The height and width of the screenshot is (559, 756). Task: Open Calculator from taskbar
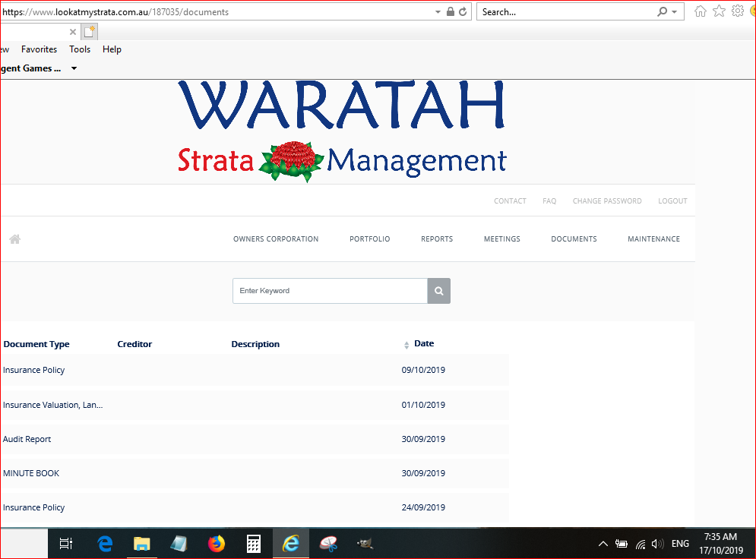pyautogui.click(x=254, y=544)
